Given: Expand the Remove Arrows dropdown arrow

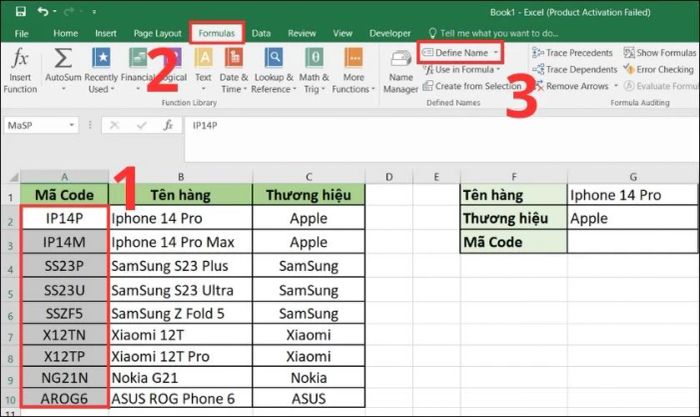Looking at the screenshot, I should coord(616,86).
